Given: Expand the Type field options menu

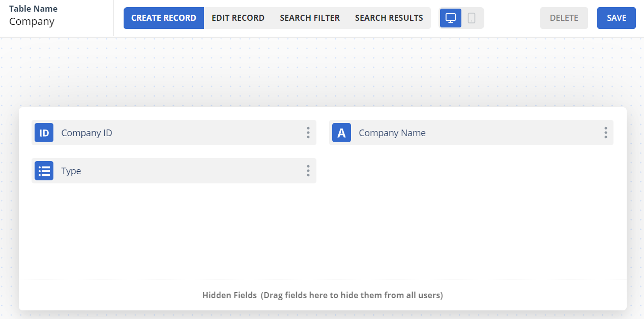Looking at the screenshot, I should click(308, 171).
